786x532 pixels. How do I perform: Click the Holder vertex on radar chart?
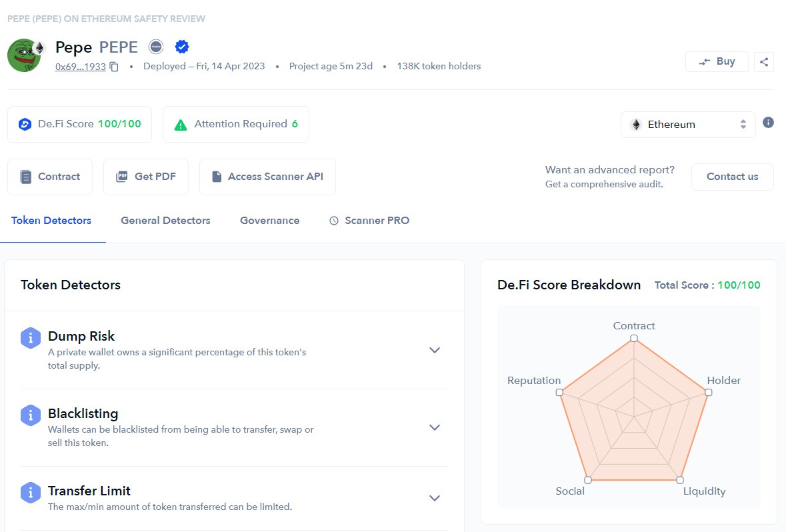coord(708,393)
